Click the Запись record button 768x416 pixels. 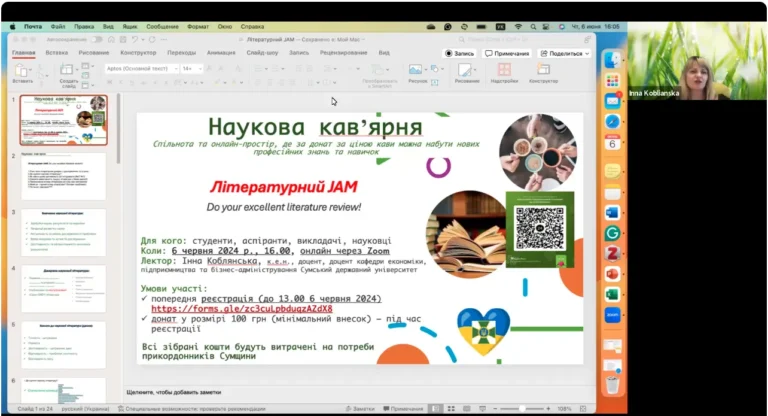point(459,53)
